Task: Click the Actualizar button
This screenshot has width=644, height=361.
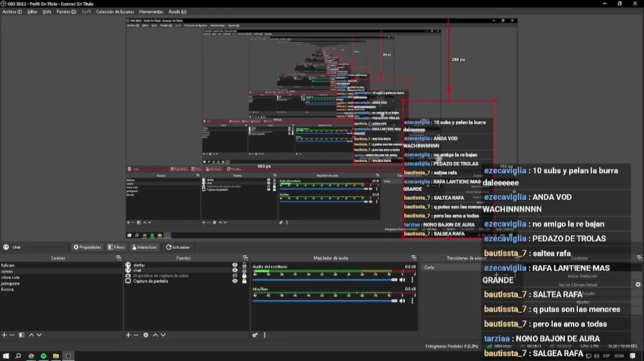Action: pyautogui.click(x=178, y=247)
